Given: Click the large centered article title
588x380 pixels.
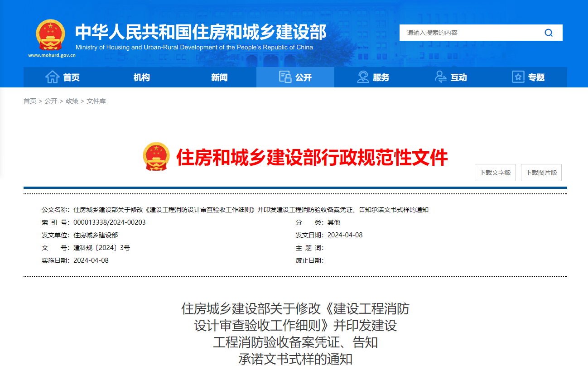Looking at the screenshot, I should point(295,334).
